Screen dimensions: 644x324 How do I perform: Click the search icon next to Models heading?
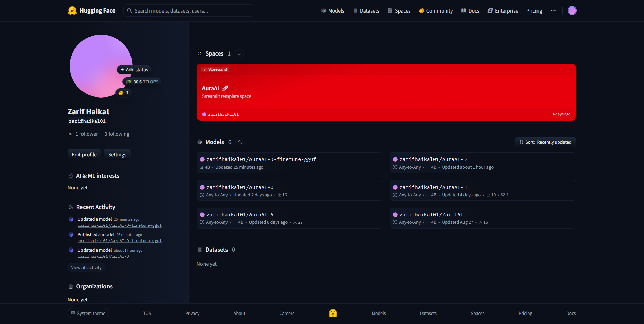coord(240,142)
